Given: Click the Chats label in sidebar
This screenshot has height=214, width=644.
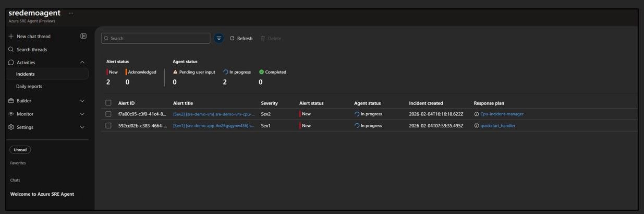Looking at the screenshot, I should click(15, 180).
